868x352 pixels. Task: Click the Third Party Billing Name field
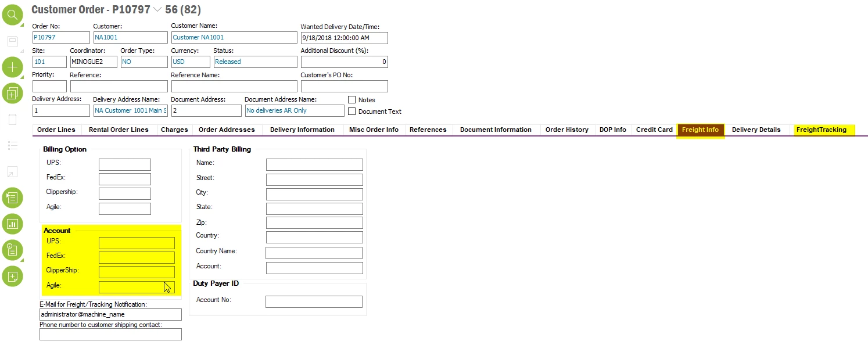pyautogui.click(x=314, y=164)
